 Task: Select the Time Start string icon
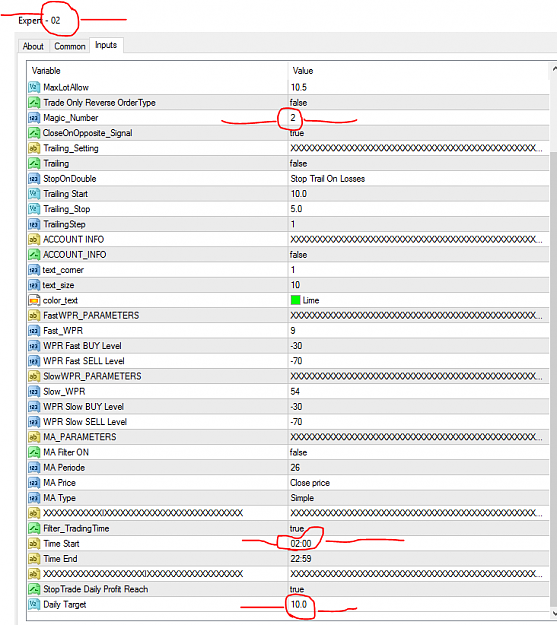pos(34,544)
